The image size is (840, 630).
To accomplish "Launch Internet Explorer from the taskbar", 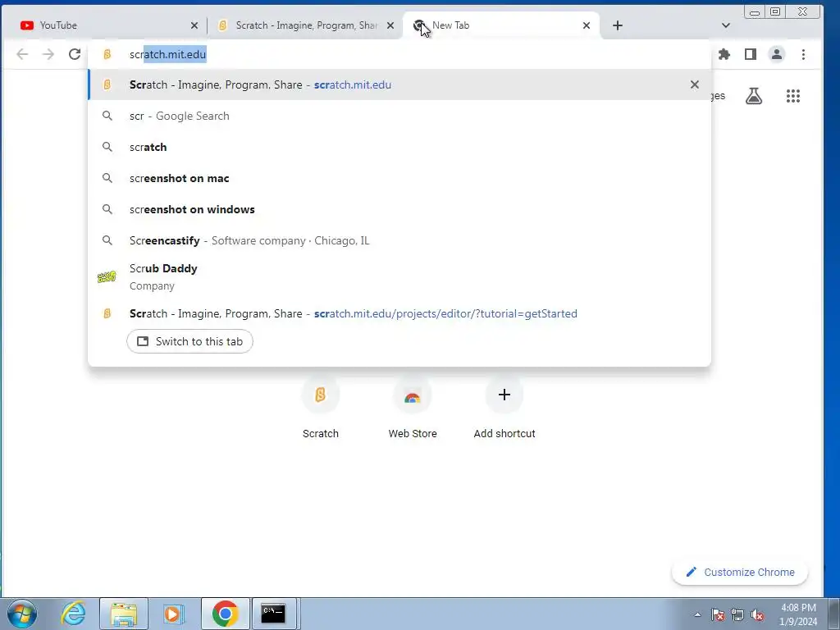I will pyautogui.click(x=73, y=614).
